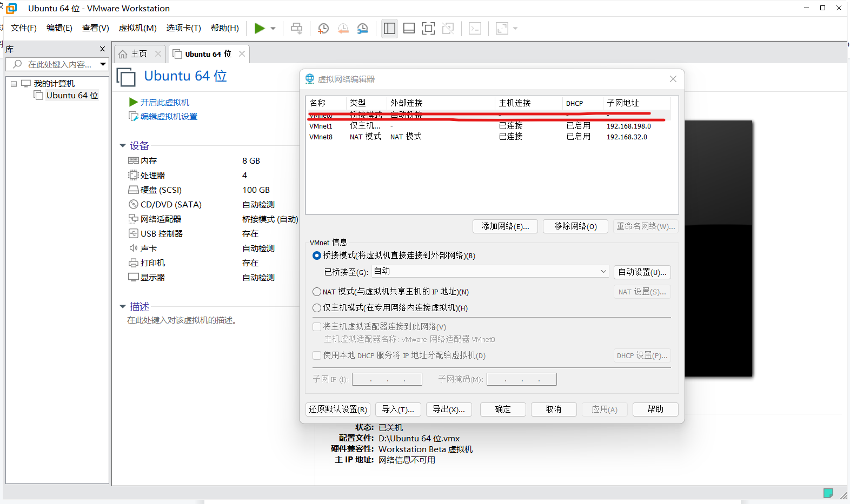The height and width of the screenshot is (504, 850).
Task: Collapse the 我的计算机 tree node
Action: (14, 84)
